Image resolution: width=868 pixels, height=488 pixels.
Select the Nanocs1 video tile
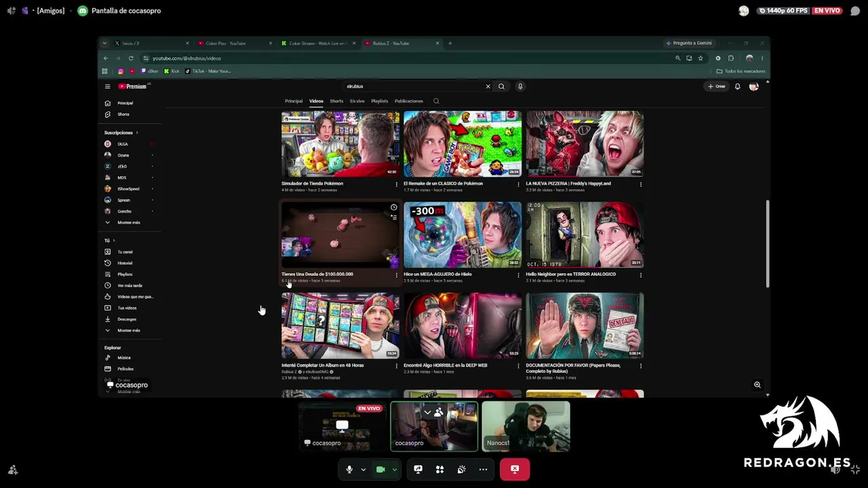[526, 426]
